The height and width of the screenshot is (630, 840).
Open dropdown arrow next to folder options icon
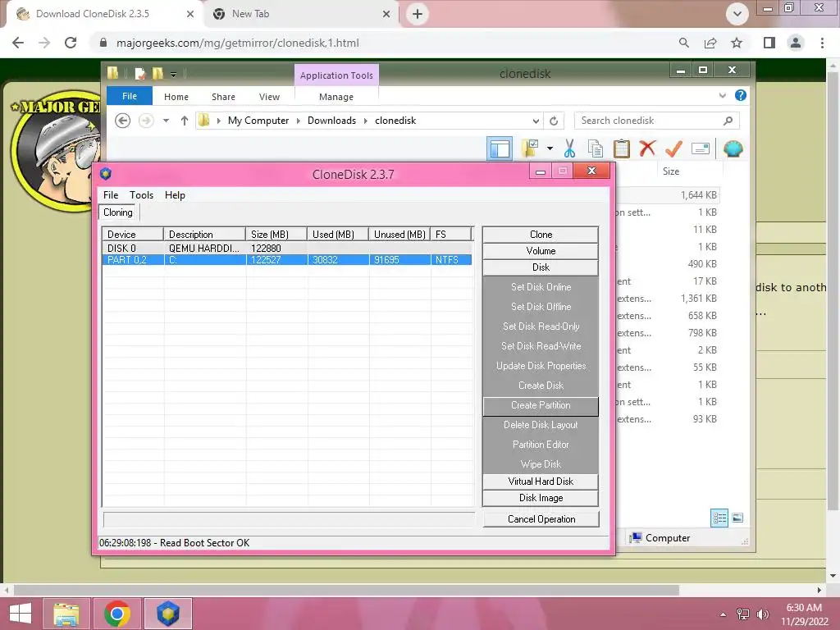(x=550, y=148)
